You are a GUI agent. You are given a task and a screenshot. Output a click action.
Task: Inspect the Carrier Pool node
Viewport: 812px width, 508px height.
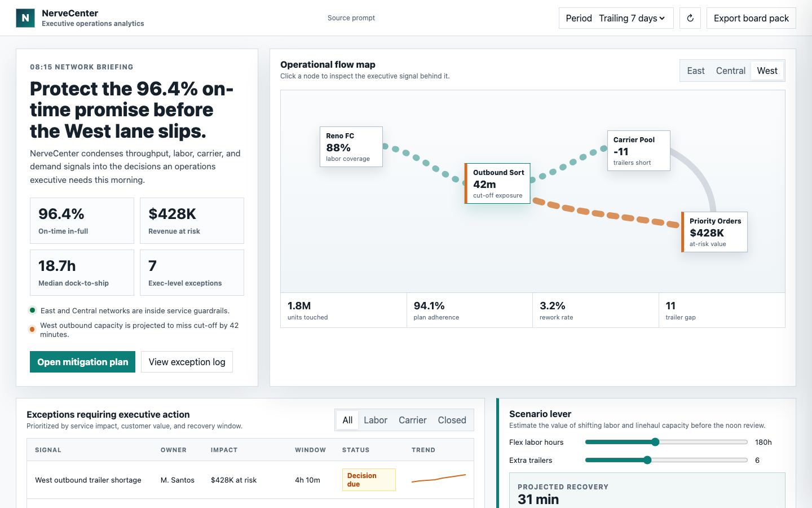[x=639, y=151]
